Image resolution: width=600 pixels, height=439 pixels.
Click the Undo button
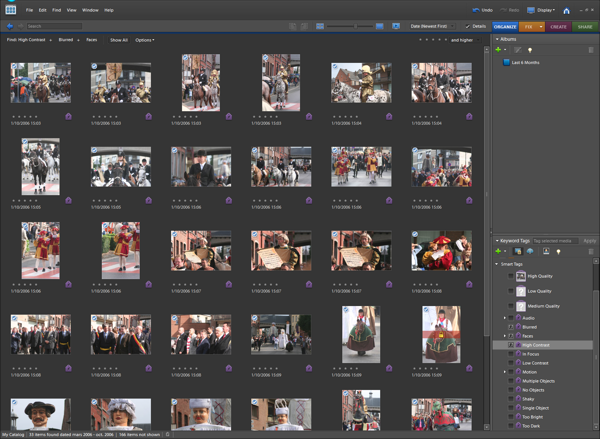tap(481, 10)
